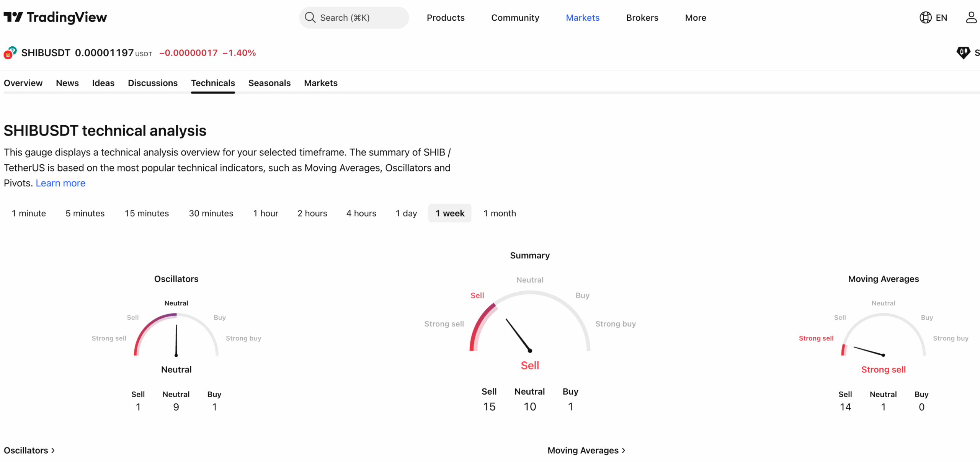This screenshot has width=980, height=462.
Task: Open the Overview tab
Action: pos(23,83)
